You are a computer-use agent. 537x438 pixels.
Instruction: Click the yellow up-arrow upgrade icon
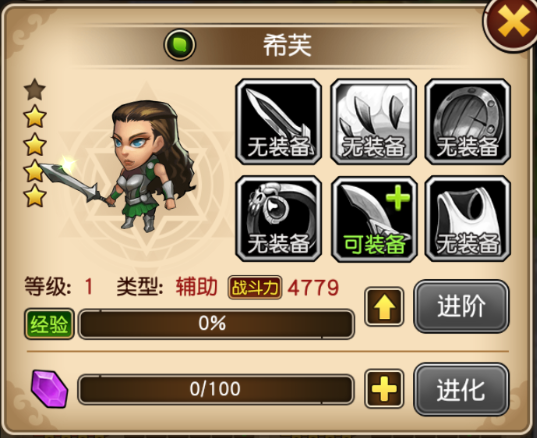384,307
